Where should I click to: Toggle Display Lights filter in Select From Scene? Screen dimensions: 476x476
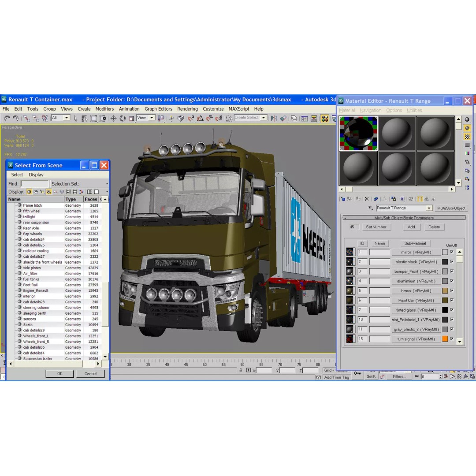pyautogui.click(x=42, y=192)
